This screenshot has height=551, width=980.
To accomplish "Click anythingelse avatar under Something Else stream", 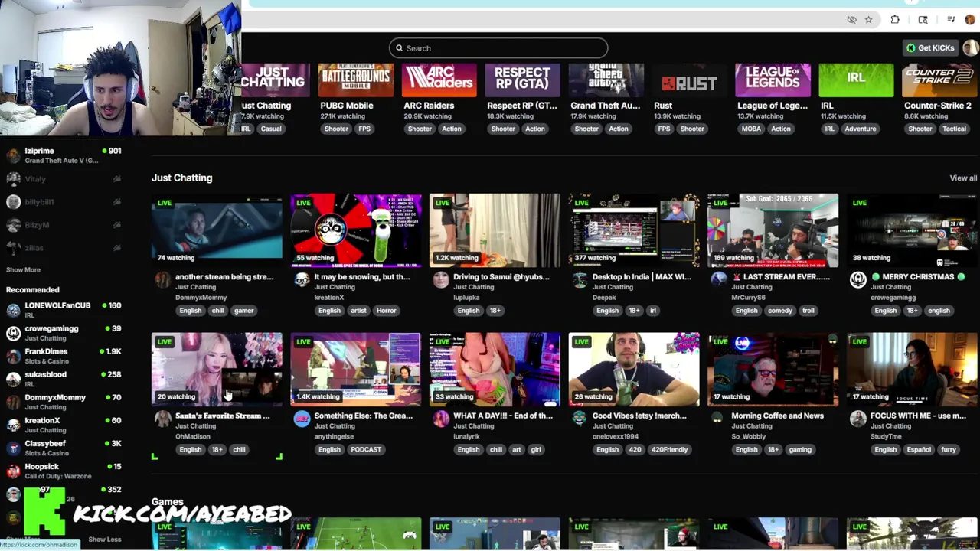I will tap(302, 419).
